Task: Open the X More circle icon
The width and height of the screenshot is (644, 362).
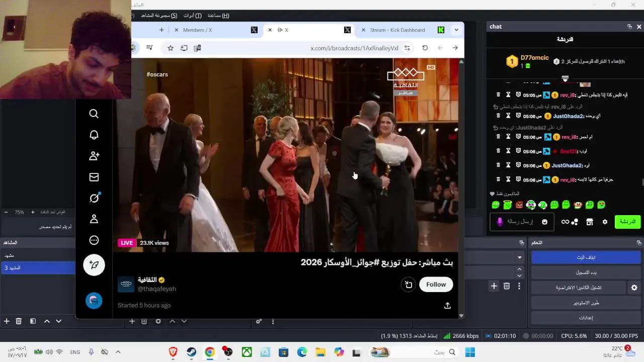Action: click(x=94, y=240)
